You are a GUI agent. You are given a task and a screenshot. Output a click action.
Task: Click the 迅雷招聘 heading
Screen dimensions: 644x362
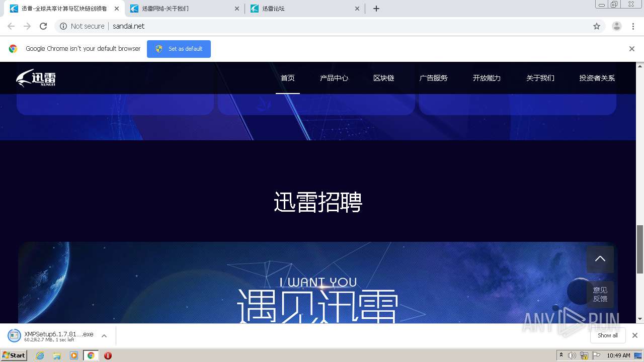coord(318,203)
